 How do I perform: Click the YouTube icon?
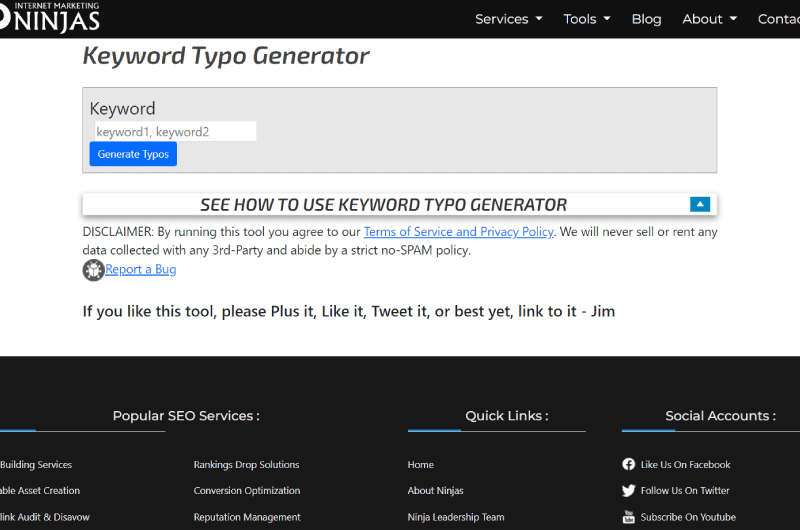tap(628, 517)
